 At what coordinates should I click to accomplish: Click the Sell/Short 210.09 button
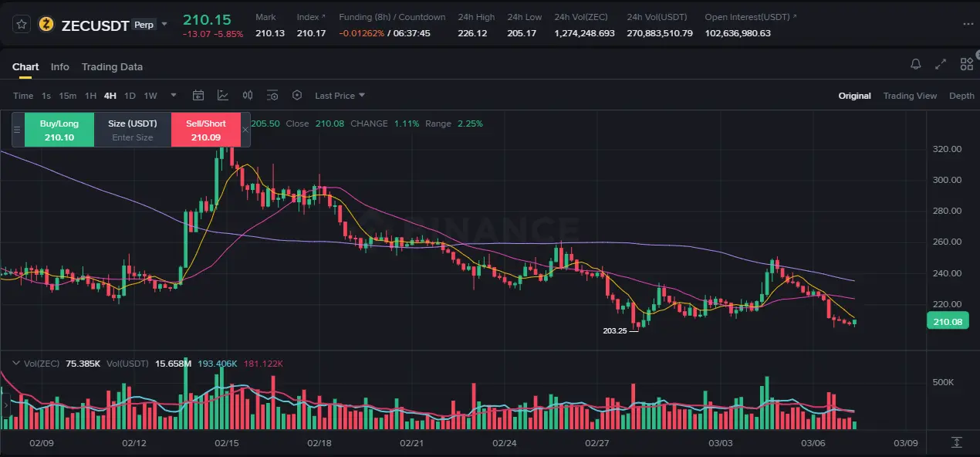tap(206, 130)
